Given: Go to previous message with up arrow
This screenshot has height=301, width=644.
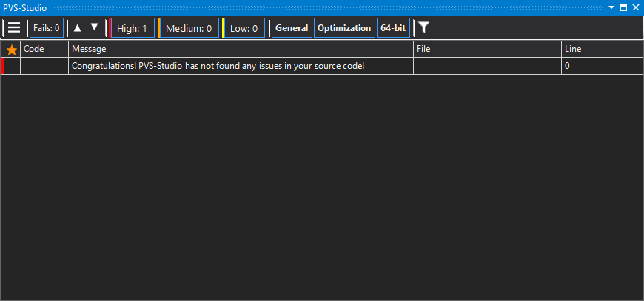Looking at the screenshot, I should pos(77,27).
